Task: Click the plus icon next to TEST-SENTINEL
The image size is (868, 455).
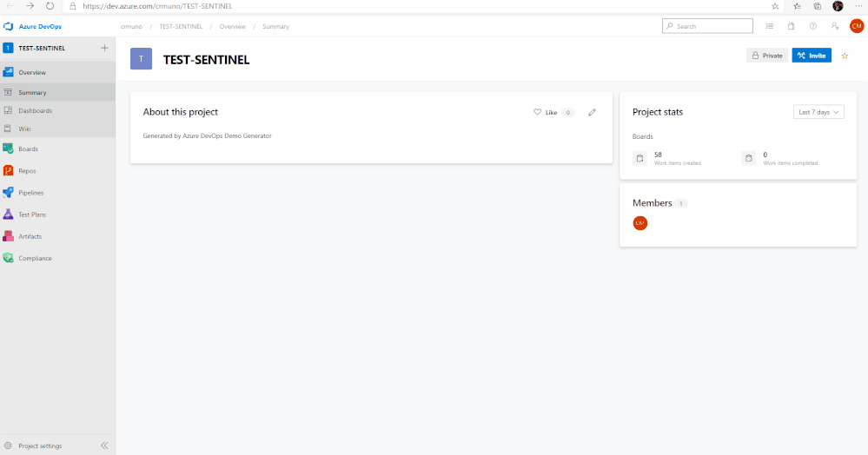Action: click(104, 48)
